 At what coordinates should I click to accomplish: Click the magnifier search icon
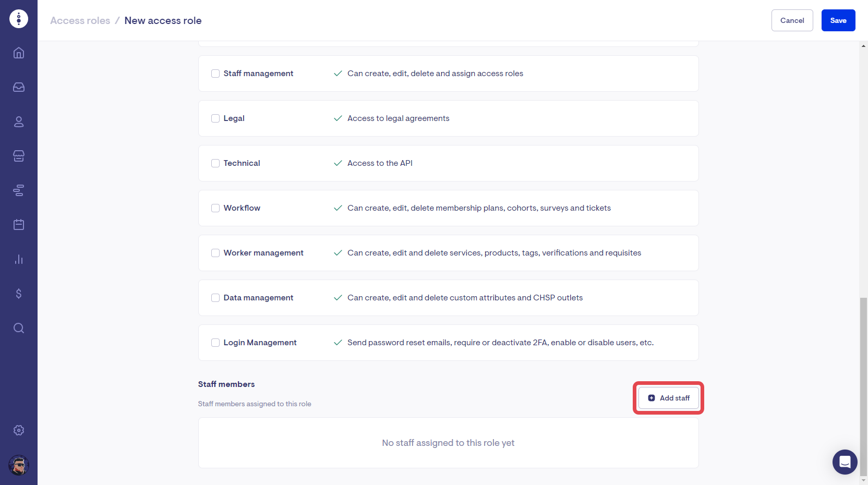(19, 328)
